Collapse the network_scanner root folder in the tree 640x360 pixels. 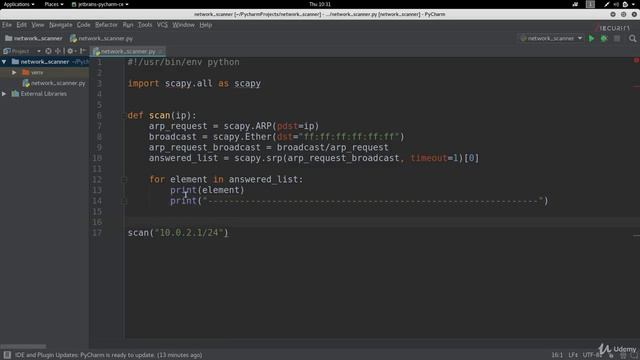(x=4, y=62)
